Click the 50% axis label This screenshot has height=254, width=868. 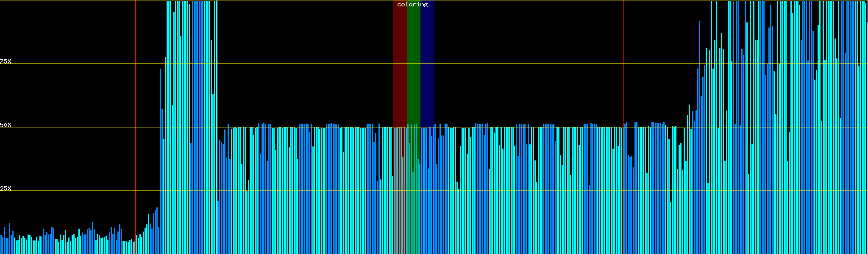[x=6, y=125]
